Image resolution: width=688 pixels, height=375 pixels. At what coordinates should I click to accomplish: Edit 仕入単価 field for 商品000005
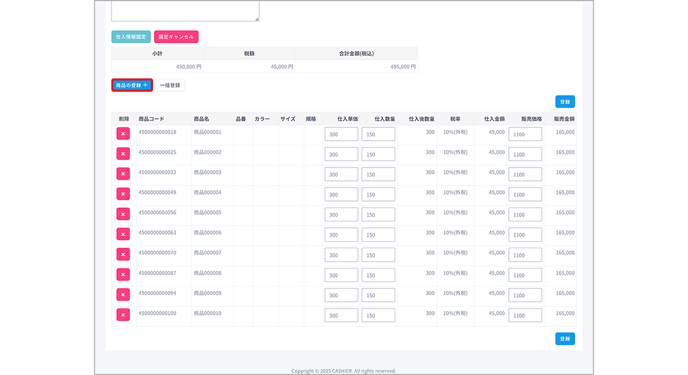341,215
